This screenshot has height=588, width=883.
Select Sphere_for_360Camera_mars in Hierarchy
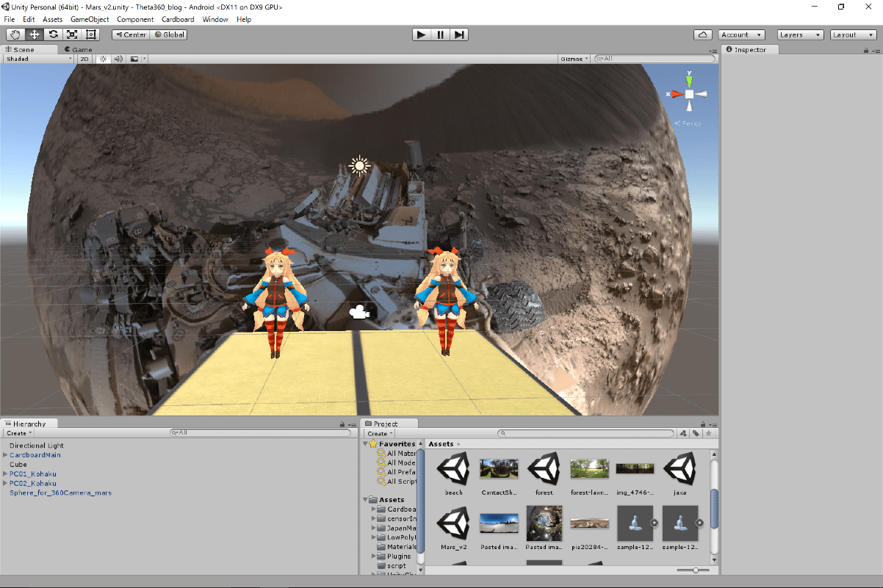pyautogui.click(x=60, y=493)
